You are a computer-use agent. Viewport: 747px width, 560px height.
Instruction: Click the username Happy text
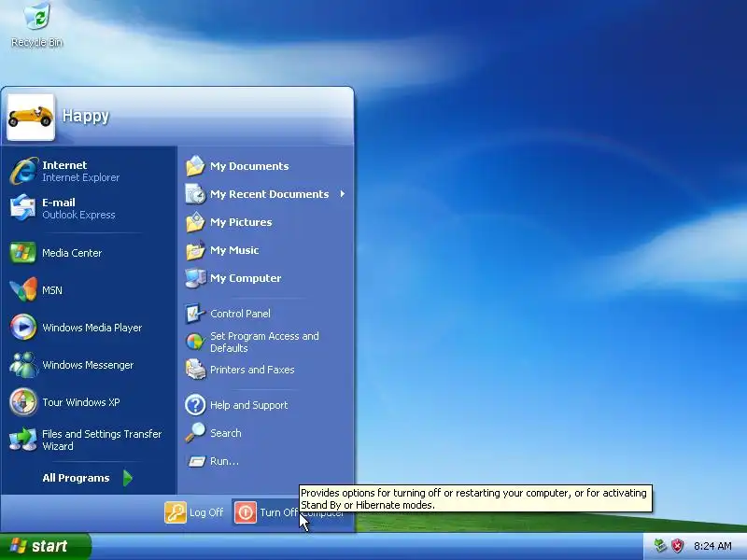click(x=86, y=116)
